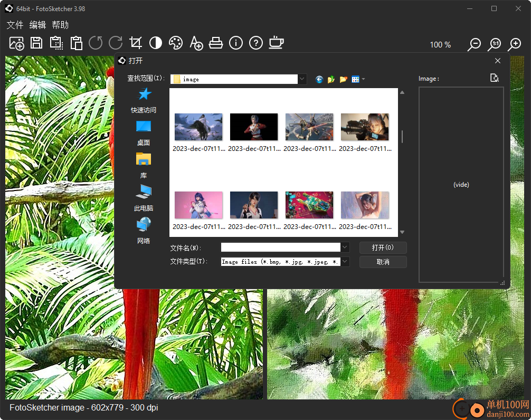Screen dimensions: 531x420
Task: Expand the 文件名 filename dropdown arrow
Action: click(x=345, y=247)
